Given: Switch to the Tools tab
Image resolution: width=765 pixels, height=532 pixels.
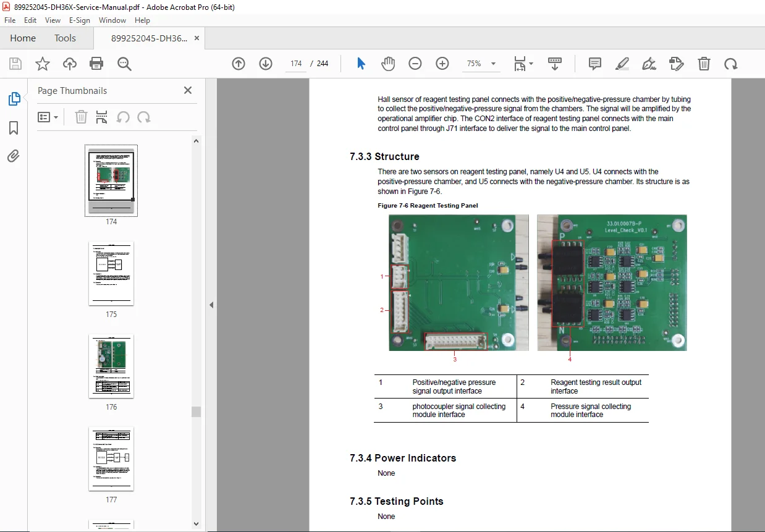Looking at the screenshot, I should [x=65, y=38].
